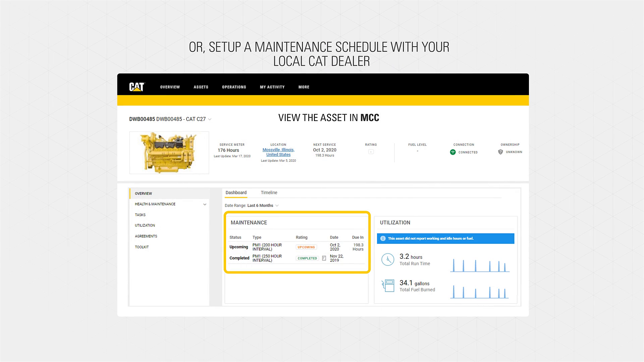
Task: Click the Total Fuel Burned pump icon
Action: (388, 286)
